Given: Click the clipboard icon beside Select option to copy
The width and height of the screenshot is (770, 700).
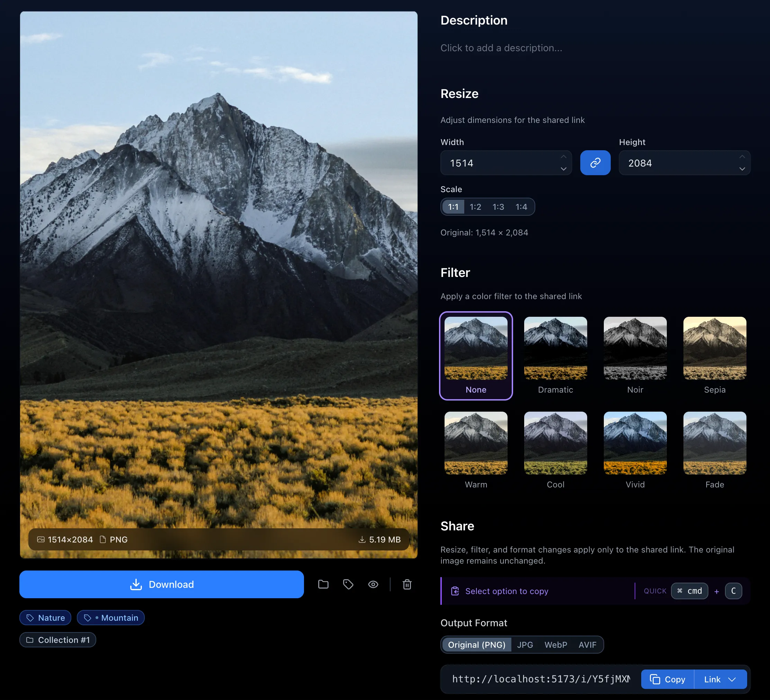Looking at the screenshot, I should pyautogui.click(x=455, y=591).
